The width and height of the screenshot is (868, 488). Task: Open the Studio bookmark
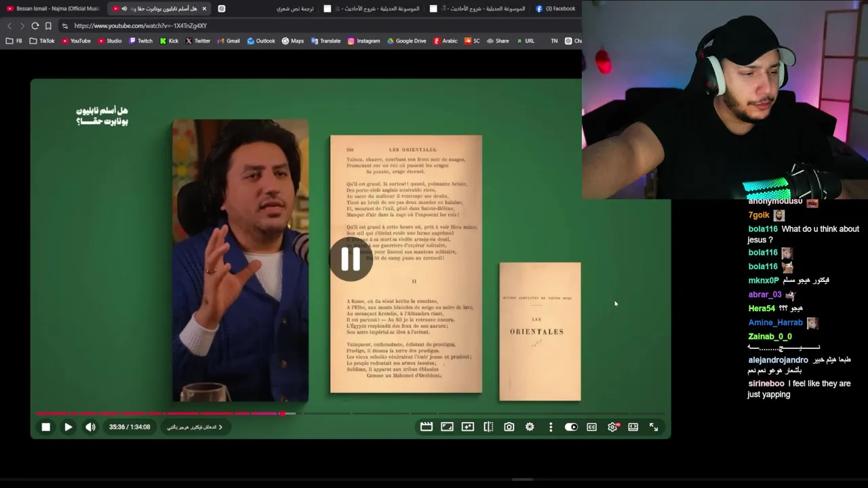(x=110, y=41)
